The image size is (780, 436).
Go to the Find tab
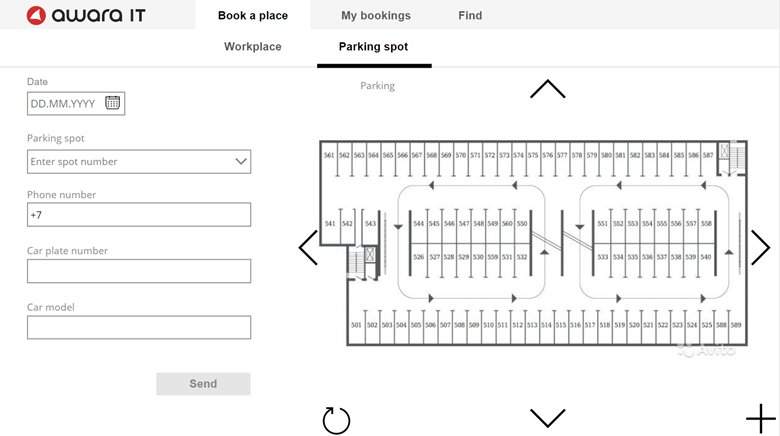click(470, 15)
